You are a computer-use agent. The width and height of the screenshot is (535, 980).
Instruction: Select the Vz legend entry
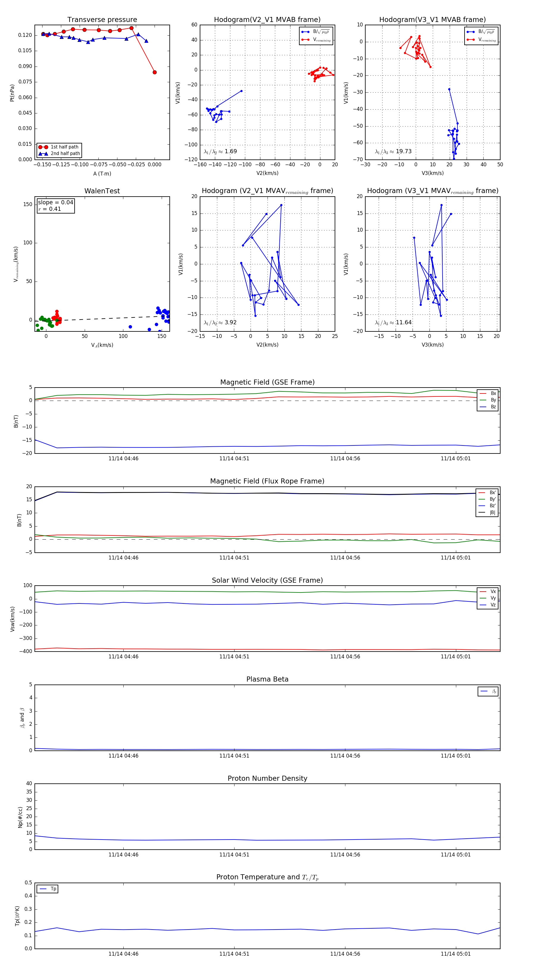tap(488, 605)
